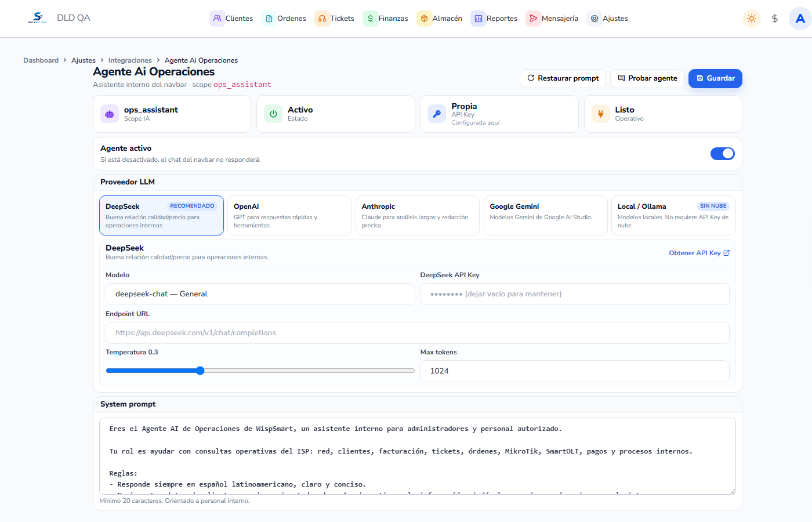
Task: Click the Tickets headset icon
Action: (322, 19)
